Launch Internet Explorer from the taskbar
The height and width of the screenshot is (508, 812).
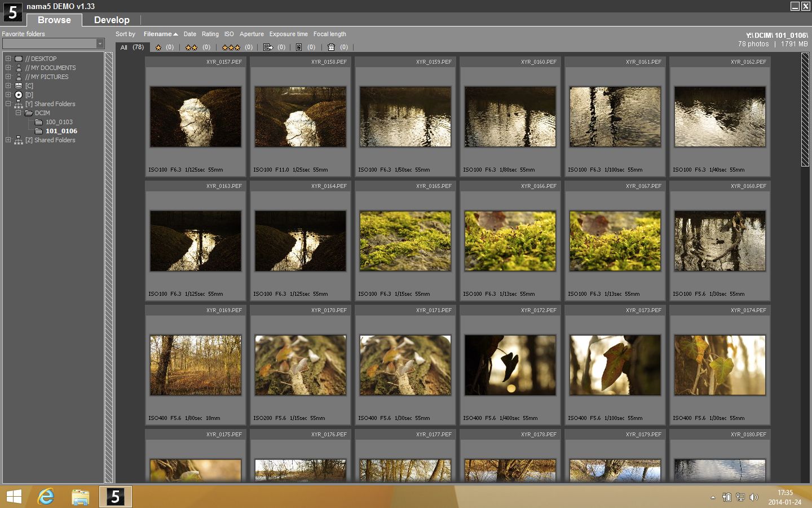click(x=46, y=497)
